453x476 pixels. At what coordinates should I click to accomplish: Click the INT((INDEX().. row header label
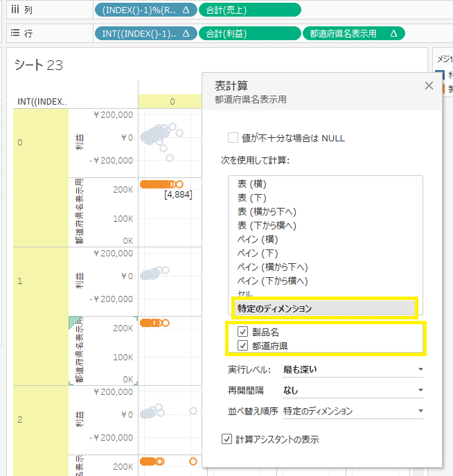tap(42, 101)
